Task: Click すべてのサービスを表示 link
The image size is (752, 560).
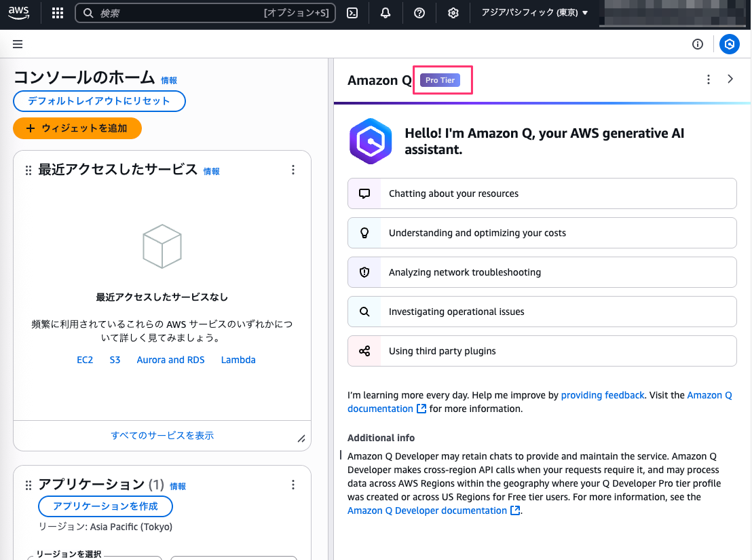Action: click(162, 435)
